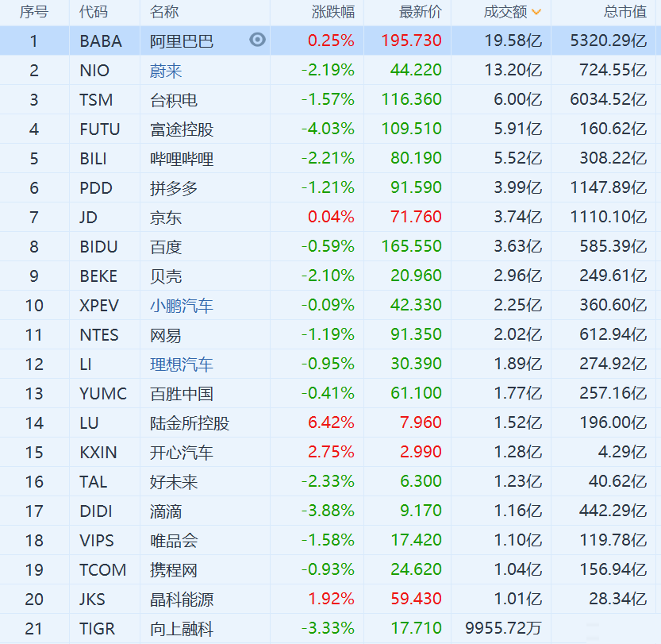
Task: Click the 百度 stock name
Action: pos(166,247)
